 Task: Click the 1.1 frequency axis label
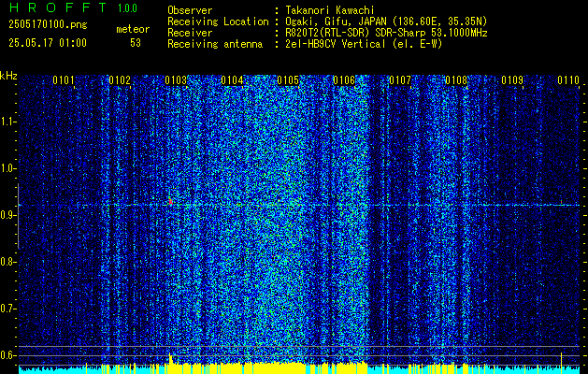pos(7,122)
